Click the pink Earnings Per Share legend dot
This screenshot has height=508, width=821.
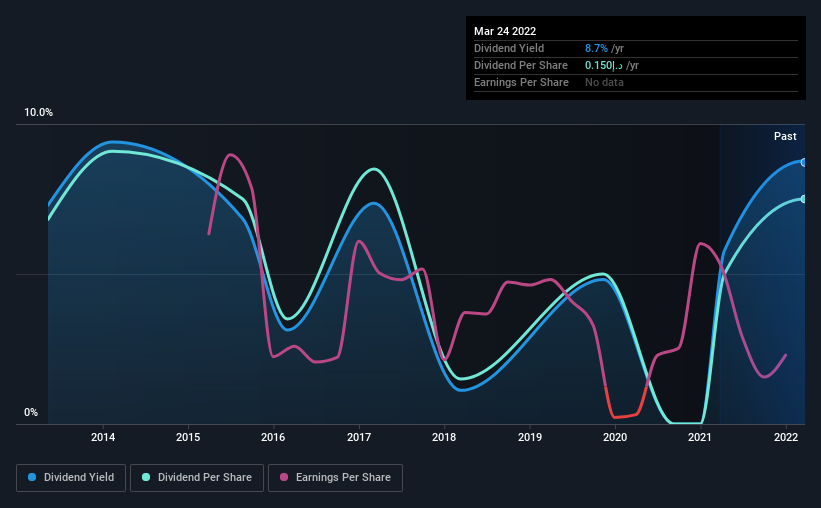click(x=284, y=477)
